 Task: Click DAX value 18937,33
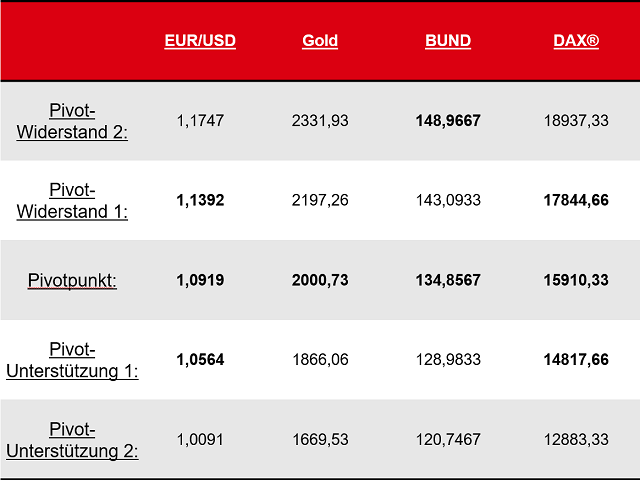pyautogui.click(x=576, y=121)
